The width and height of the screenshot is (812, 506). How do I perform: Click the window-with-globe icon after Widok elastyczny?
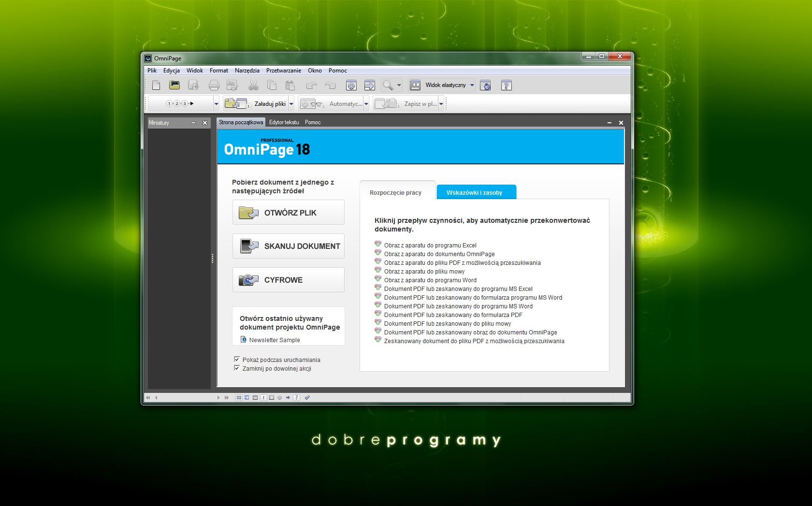pyautogui.click(x=485, y=86)
